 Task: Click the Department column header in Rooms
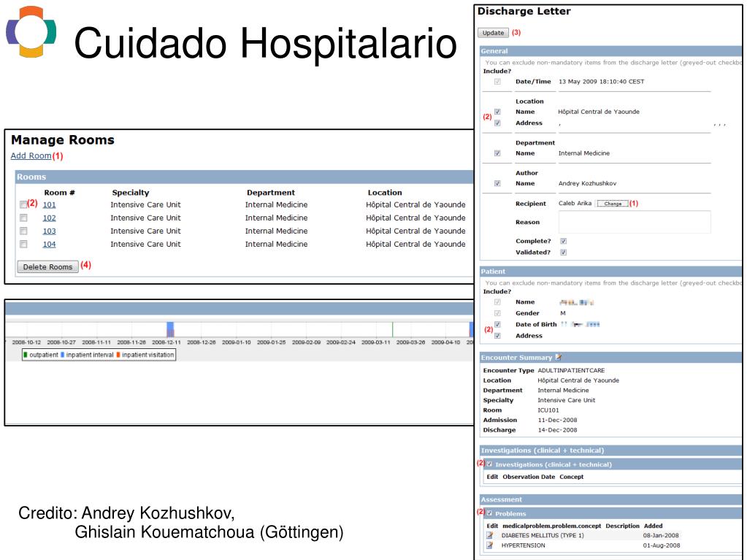tap(271, 192)
